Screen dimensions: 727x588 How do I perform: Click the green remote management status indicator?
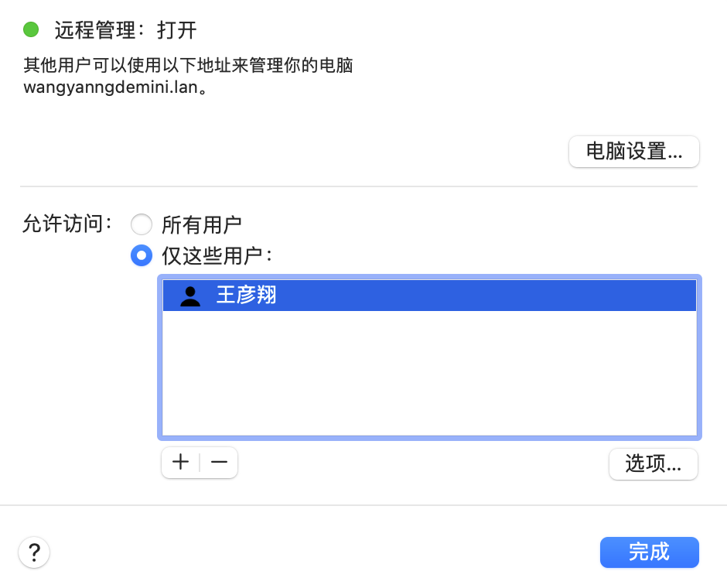[31, 30]
